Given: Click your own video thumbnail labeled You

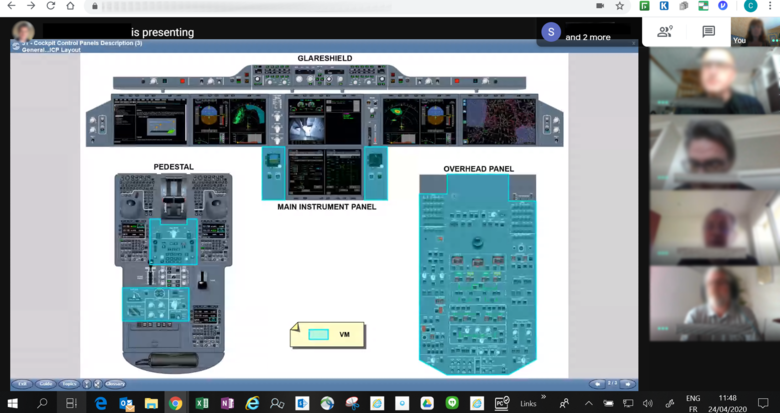Looking at the screenshot, I should tap(755, 31).
